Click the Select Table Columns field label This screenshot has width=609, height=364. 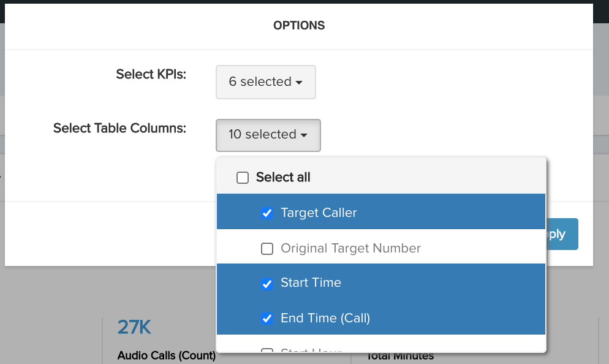point(119,128)
